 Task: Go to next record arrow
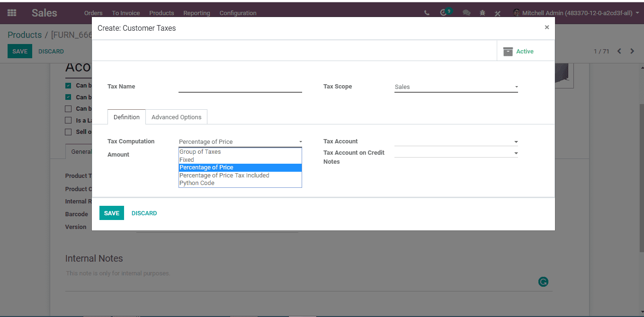[632, 51]
